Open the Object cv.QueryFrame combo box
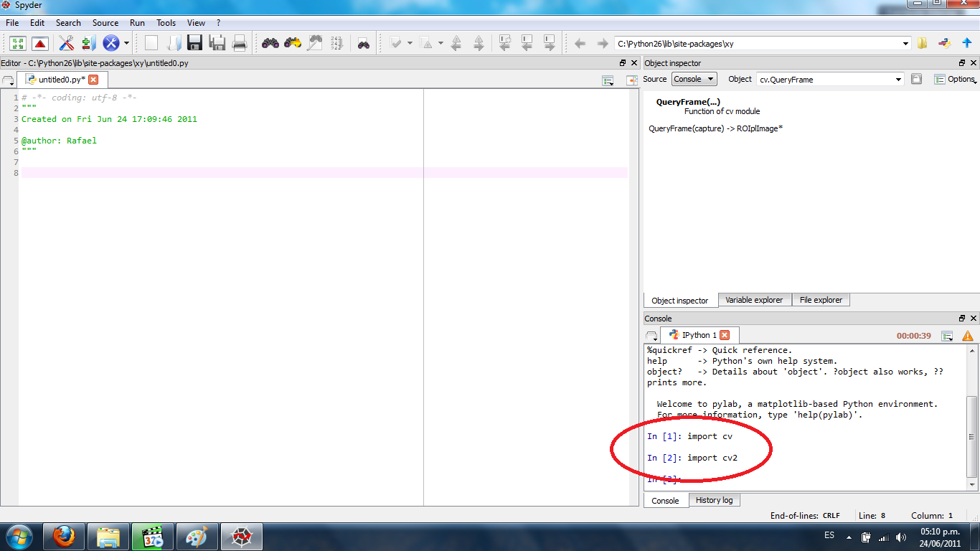Screen dimensions: 980x551 [830, 80]
